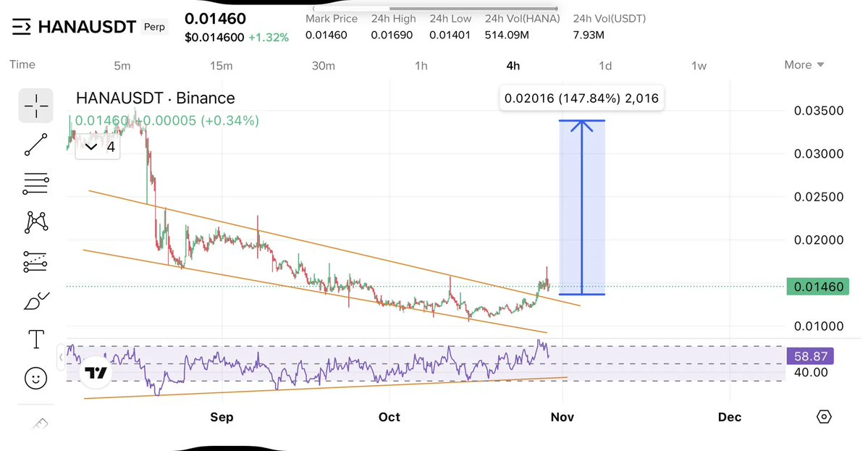This screenshot has height=451, width=868.
Task: Click the 24h High value 0.01690
Action: pyautogui.click(x=392, y=35)
